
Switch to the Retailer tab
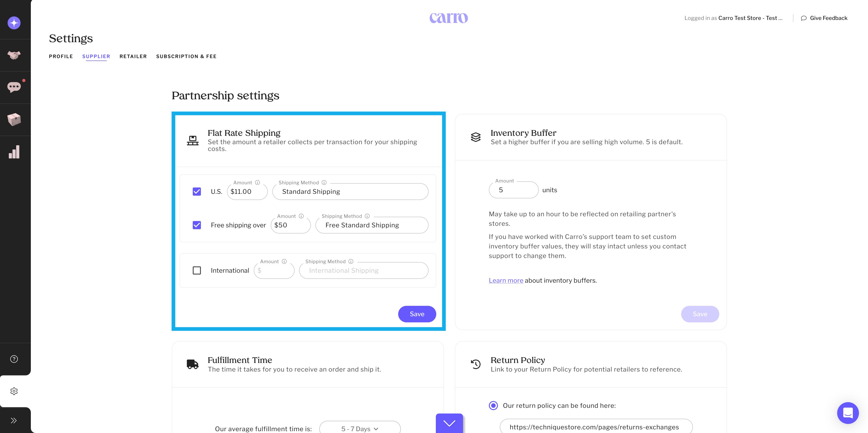(133, 57)
